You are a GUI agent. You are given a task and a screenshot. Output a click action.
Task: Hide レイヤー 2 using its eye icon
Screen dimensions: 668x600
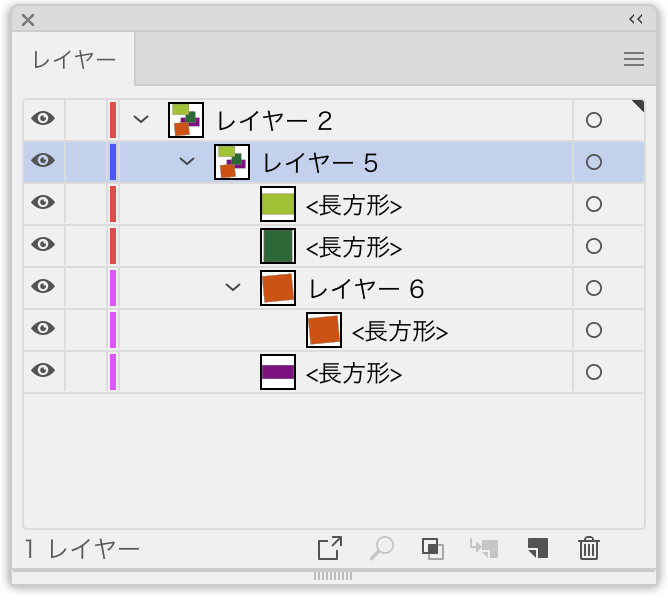(x=43, y=118)
